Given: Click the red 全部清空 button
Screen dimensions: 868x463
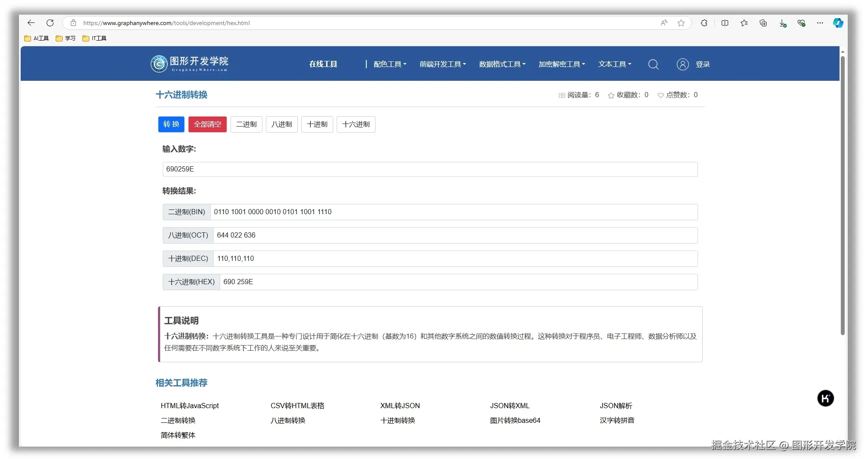Looking at the screenshot, I should pos(208,124).
